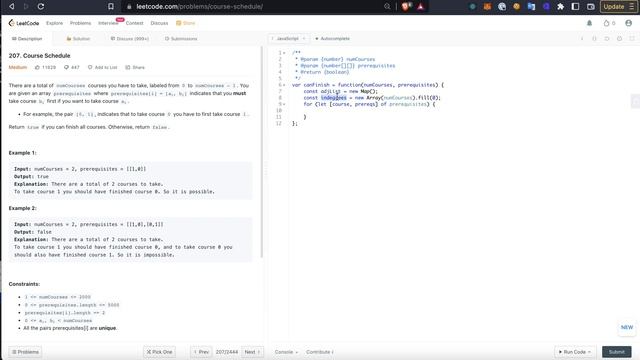This screenshot has width=640, height=360.
Task: Open the Google Translate extension icon
Action: tap(531, 7)
